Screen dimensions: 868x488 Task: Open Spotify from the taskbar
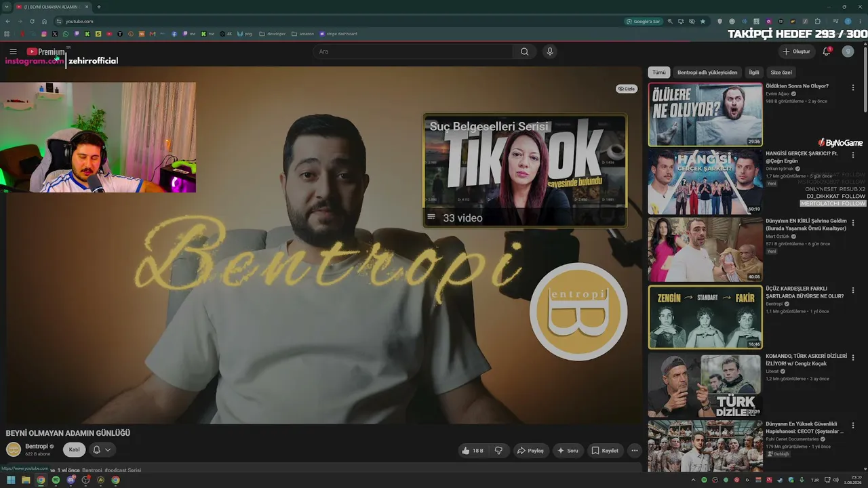click(56, 480)
